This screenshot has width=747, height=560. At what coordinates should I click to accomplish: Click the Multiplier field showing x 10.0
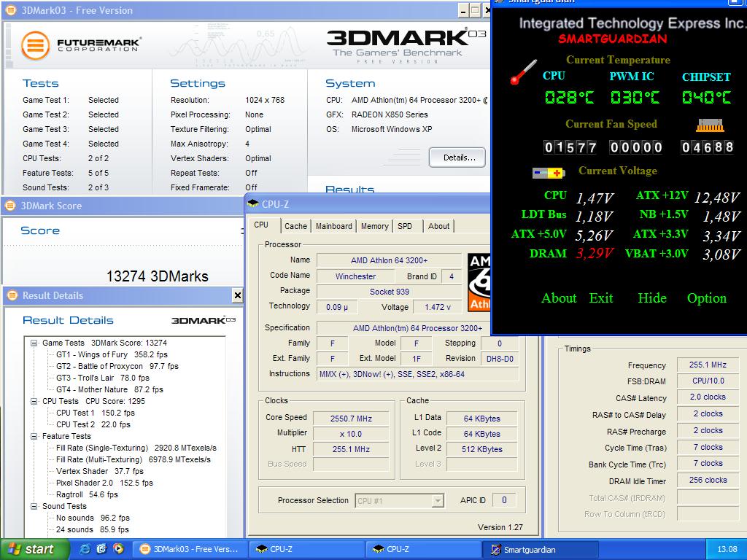pyautogui.click(x=351, y=434)
